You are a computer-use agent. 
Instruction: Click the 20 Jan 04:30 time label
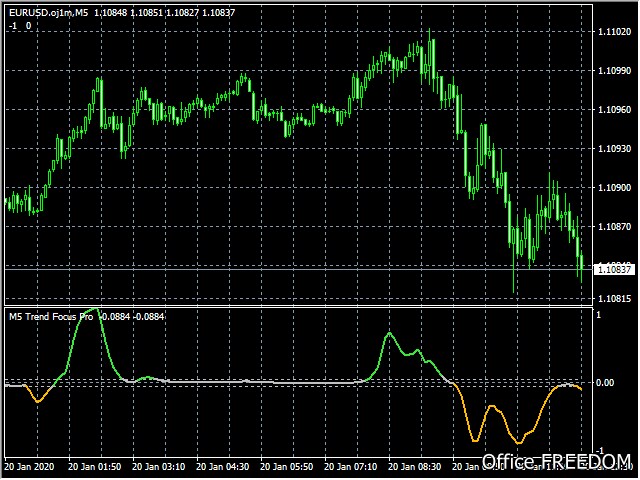(222, 467)
